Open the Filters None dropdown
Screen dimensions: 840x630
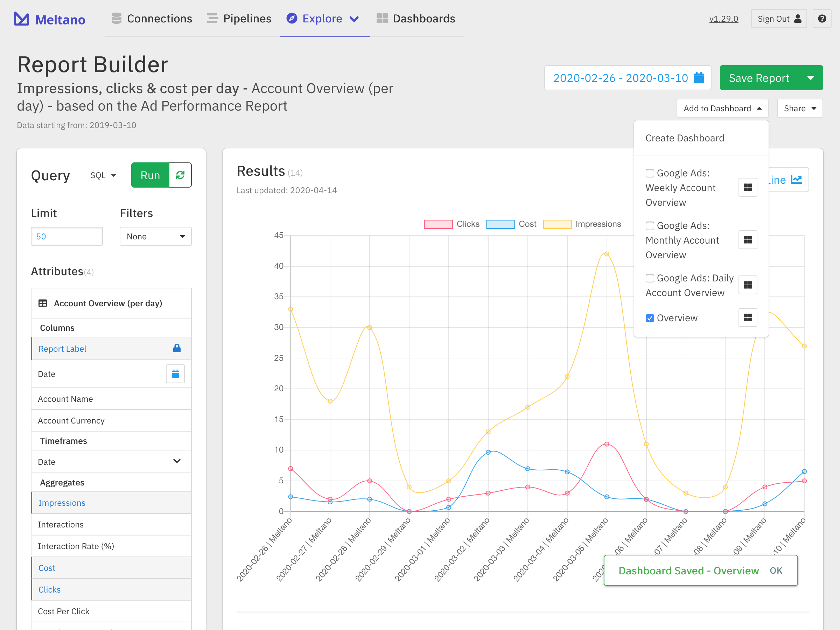155,236
